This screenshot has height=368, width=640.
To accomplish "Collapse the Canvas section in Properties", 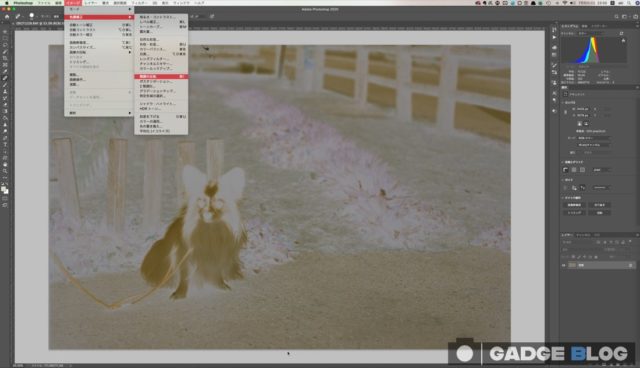I will pos(562,102).
